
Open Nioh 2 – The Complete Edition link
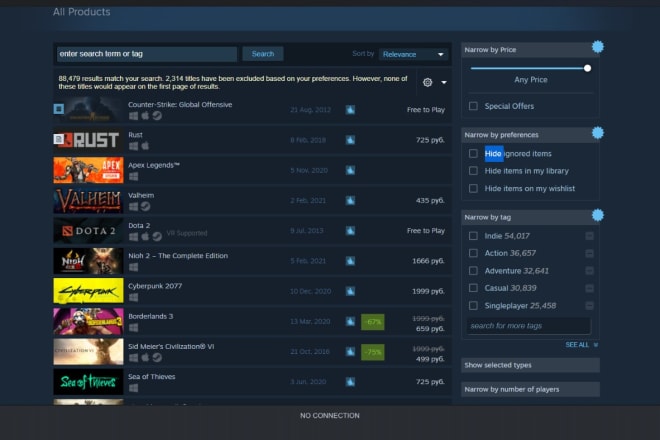(178, 256)
